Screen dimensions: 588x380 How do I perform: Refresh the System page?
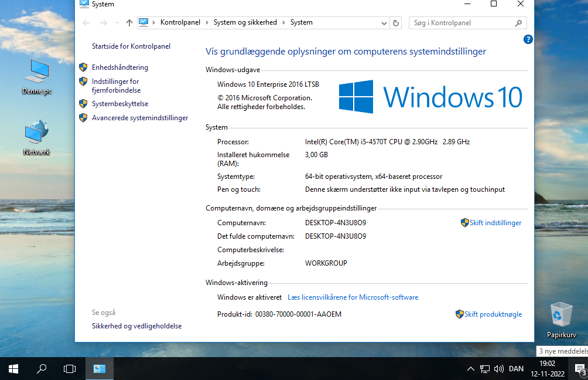396,23
